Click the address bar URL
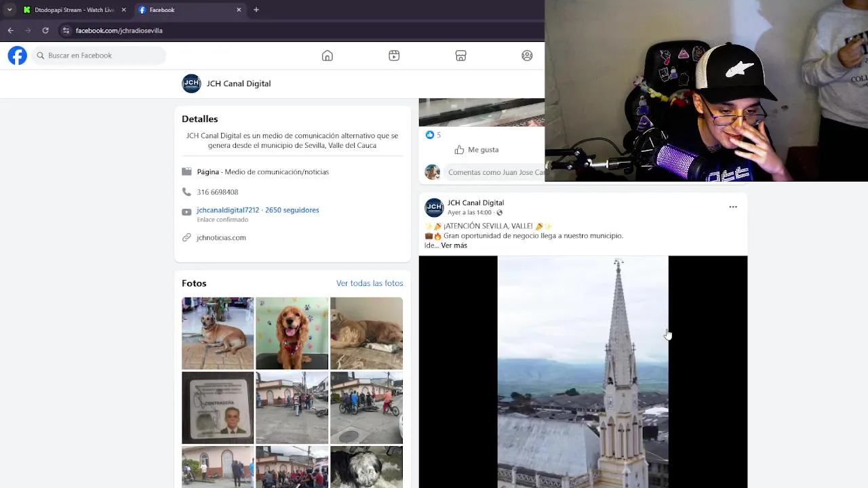 (x=119, y=30)
